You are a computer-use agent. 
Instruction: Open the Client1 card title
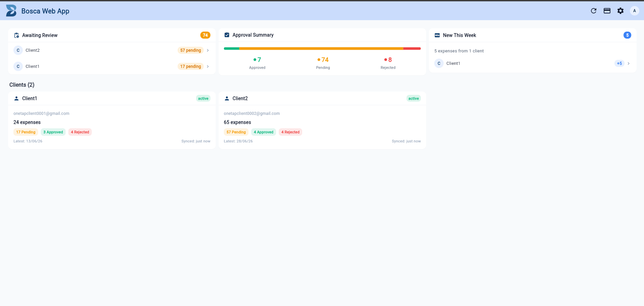pyautogui.click(x=30, y=98)
